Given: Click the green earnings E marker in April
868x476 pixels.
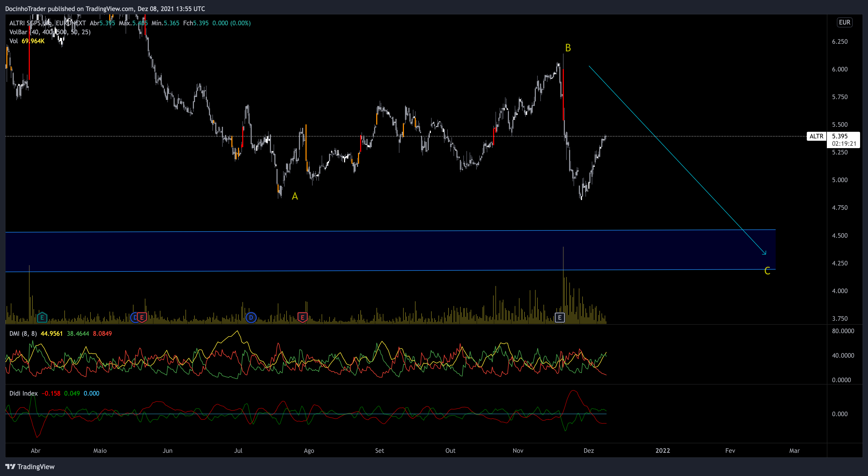Looking at the screenshot, I should pos(42,317).
